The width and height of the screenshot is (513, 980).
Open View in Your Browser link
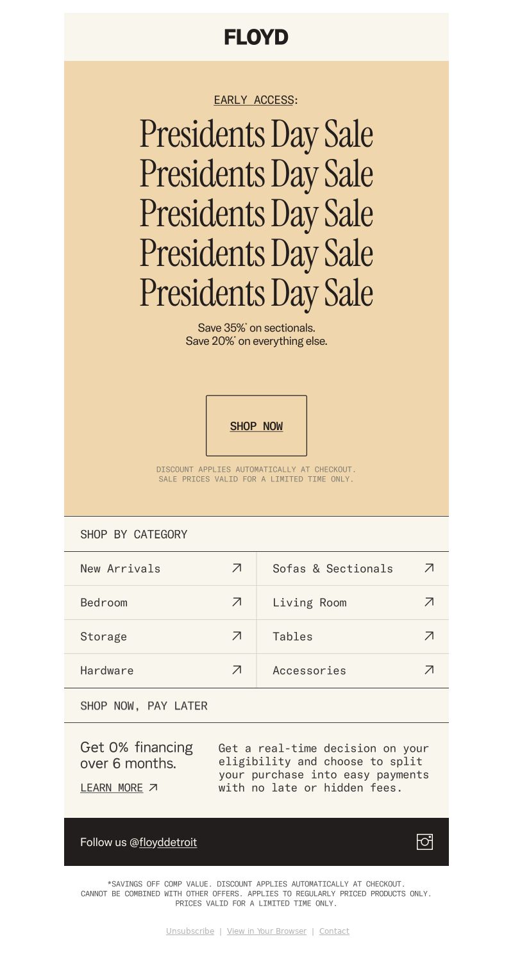267,931
